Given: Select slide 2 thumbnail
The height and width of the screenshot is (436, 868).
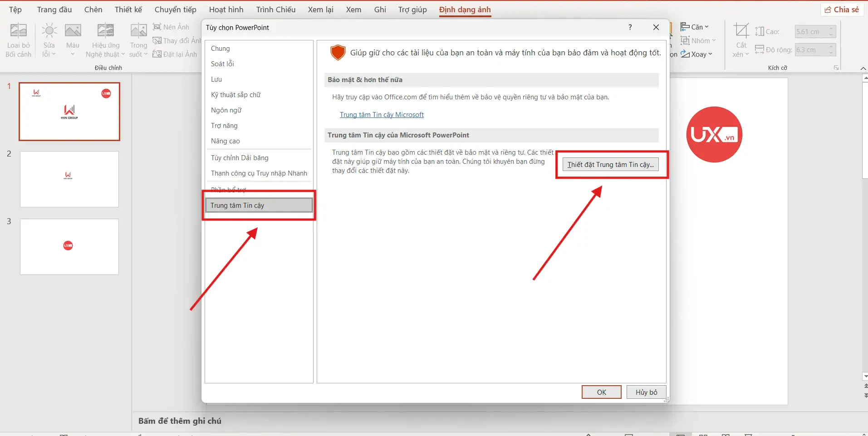Looking at the screenshot, I should point(69,179).
